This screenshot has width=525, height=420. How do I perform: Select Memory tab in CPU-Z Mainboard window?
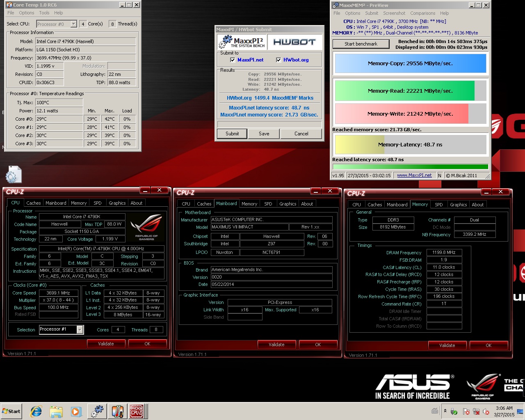(249, 204)
